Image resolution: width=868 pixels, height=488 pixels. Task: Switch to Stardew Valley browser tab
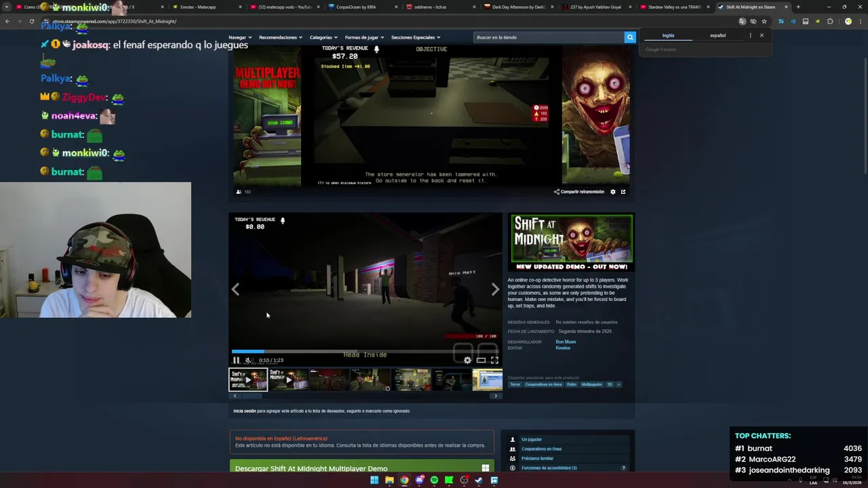(x=674, y=7)
